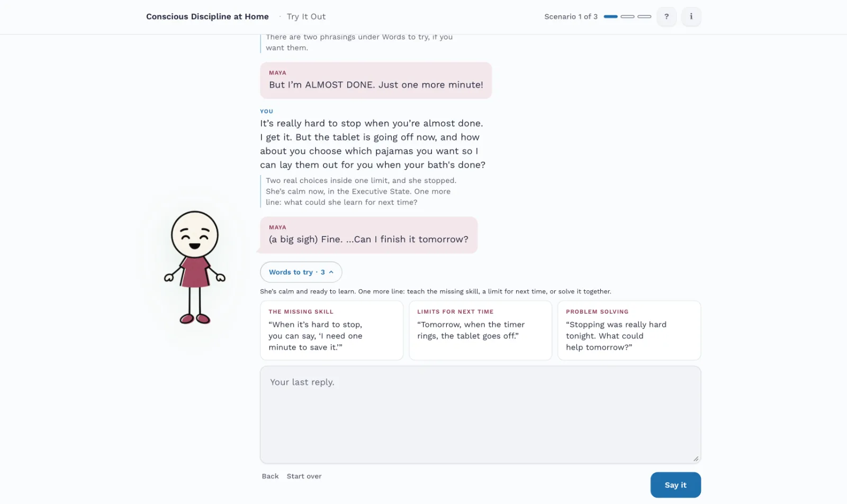The height and width of the screenshot is (504, 847).
Task: Click the smiling Maya character figure
Action: [x=195, y=267]
